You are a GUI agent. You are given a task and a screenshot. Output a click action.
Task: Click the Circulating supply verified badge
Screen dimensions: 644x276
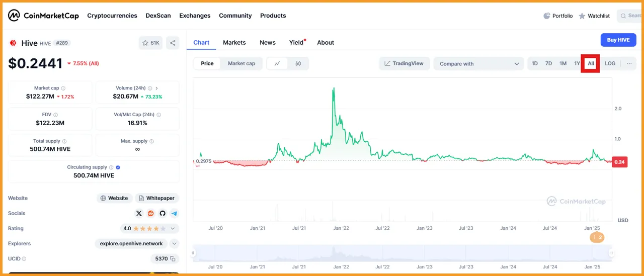pyautogui.click(x=118, y=167)
